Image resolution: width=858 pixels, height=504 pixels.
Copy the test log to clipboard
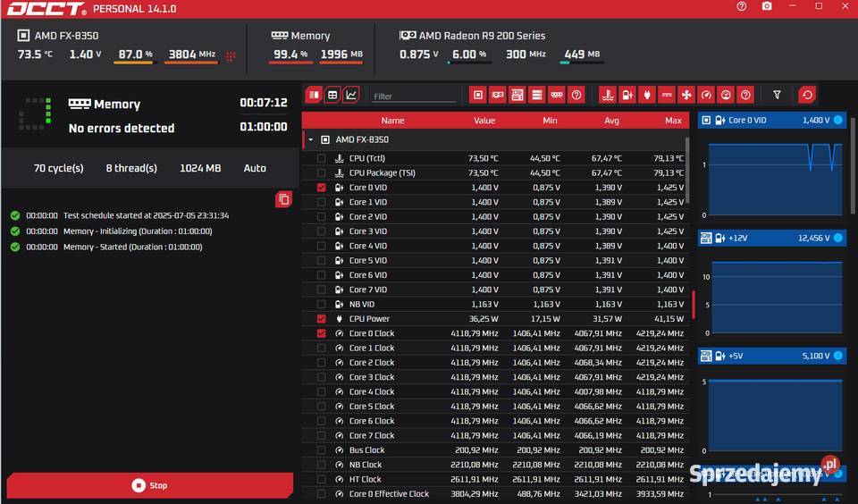(x=283, y=199)
